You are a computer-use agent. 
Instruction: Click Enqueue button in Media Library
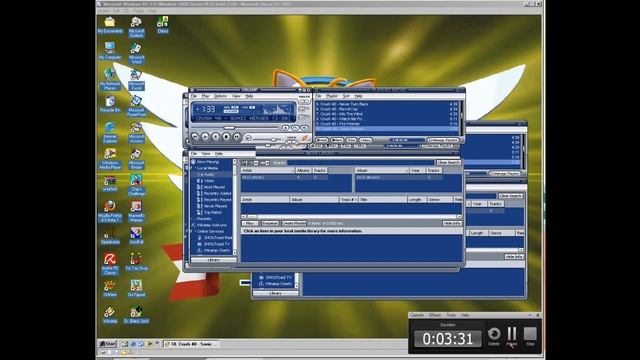tap(269, 223)
